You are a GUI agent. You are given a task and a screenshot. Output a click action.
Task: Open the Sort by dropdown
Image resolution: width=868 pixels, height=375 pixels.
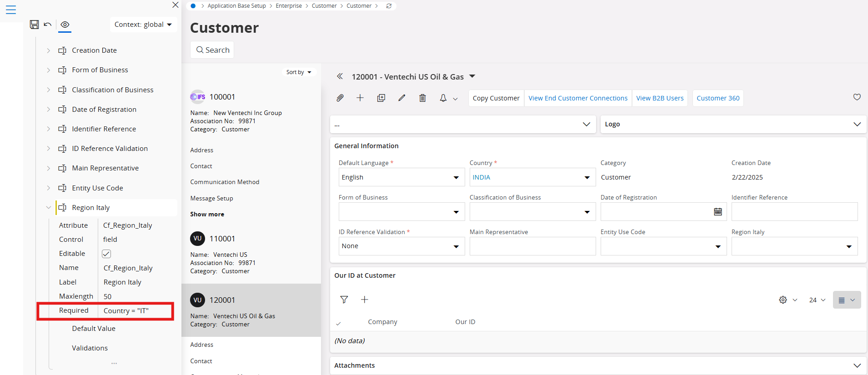tap(299, 72)
